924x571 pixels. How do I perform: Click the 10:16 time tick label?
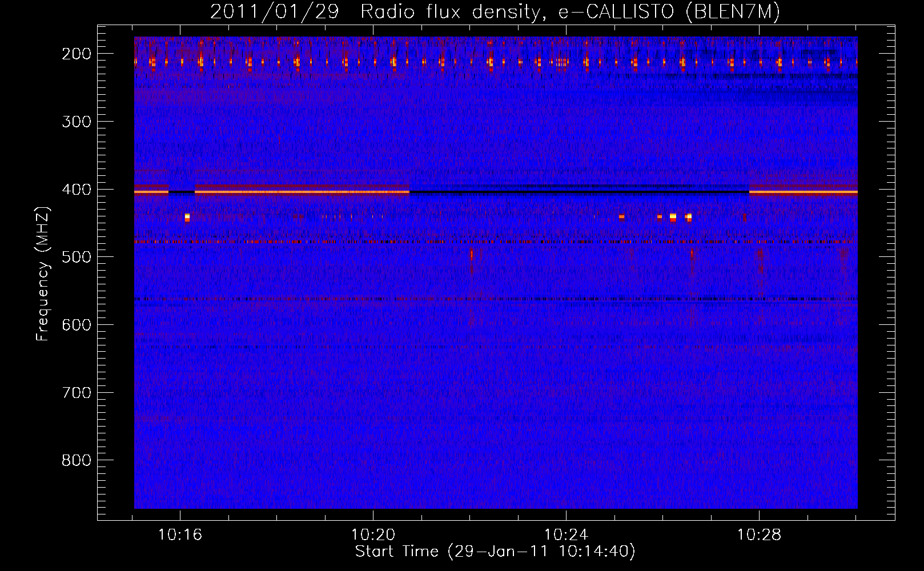coord(180,535)
